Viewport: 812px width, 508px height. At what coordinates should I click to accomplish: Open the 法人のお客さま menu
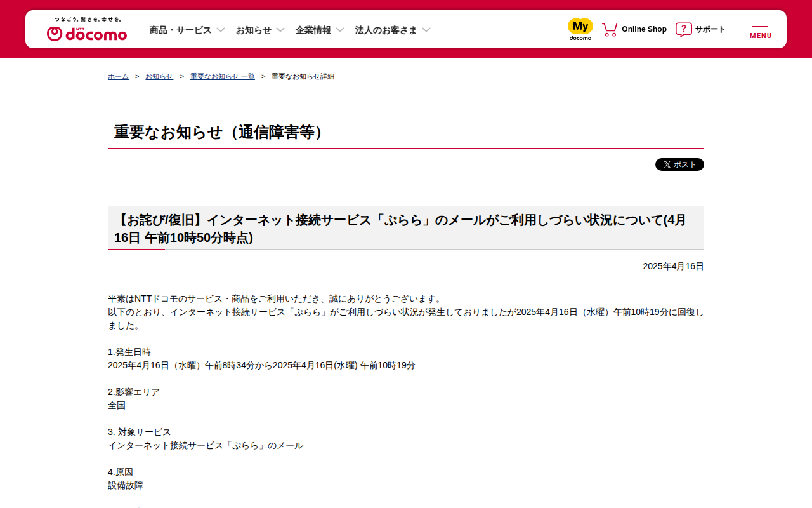point(386,30)
